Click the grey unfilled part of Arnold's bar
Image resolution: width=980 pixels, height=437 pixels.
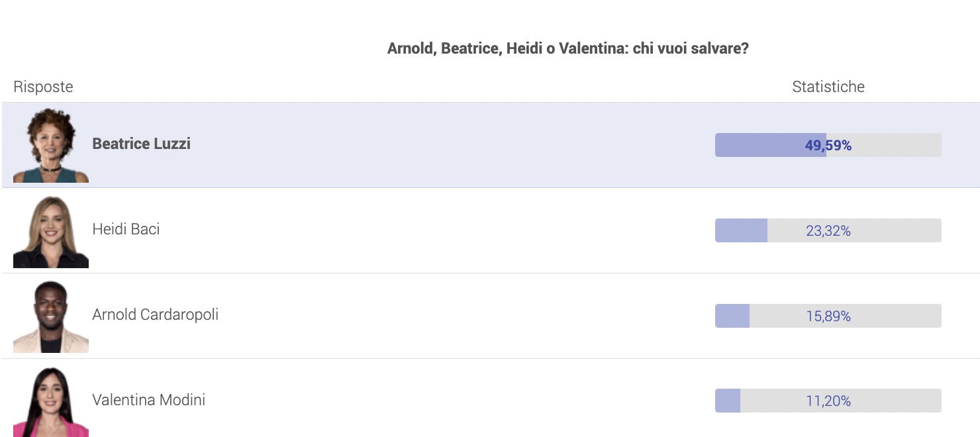(x=846, y=316)
